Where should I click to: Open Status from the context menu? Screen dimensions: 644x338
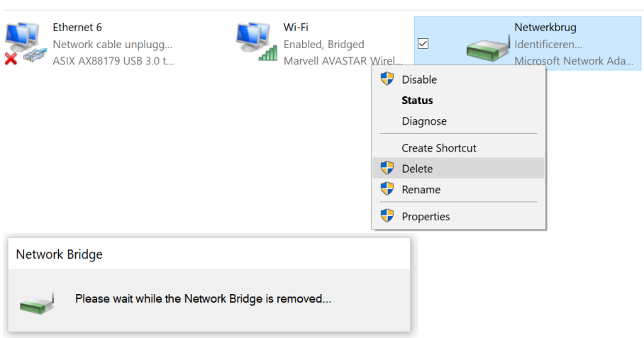coord(417,101)
